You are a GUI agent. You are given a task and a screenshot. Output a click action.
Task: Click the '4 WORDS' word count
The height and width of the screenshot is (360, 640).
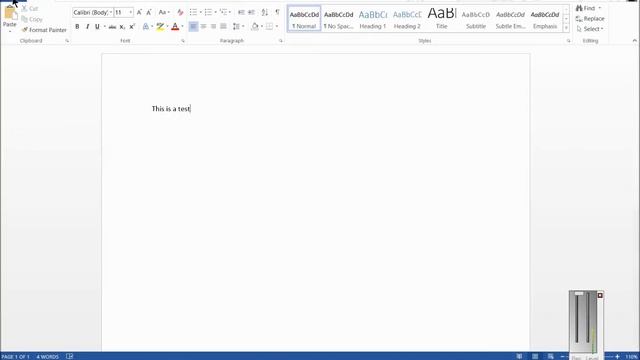tap(47, 357)
